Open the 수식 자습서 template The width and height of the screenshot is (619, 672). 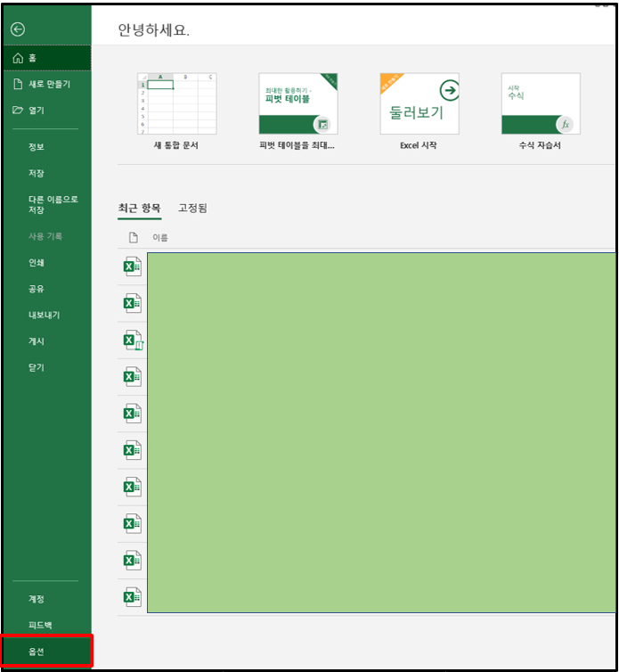point(541,103)
